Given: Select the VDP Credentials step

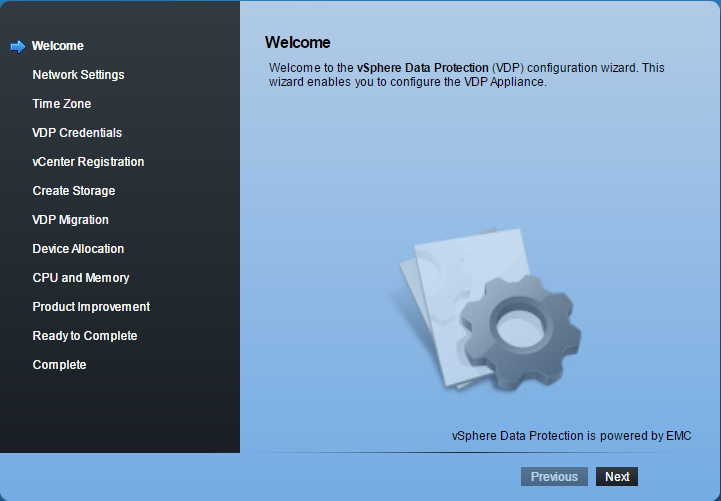Looking at the screenshot, I should 77,133.
